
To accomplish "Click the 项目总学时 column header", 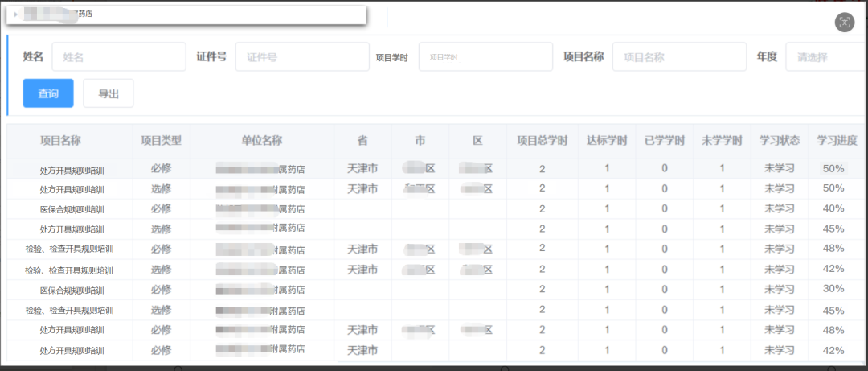I will [542, 141].
